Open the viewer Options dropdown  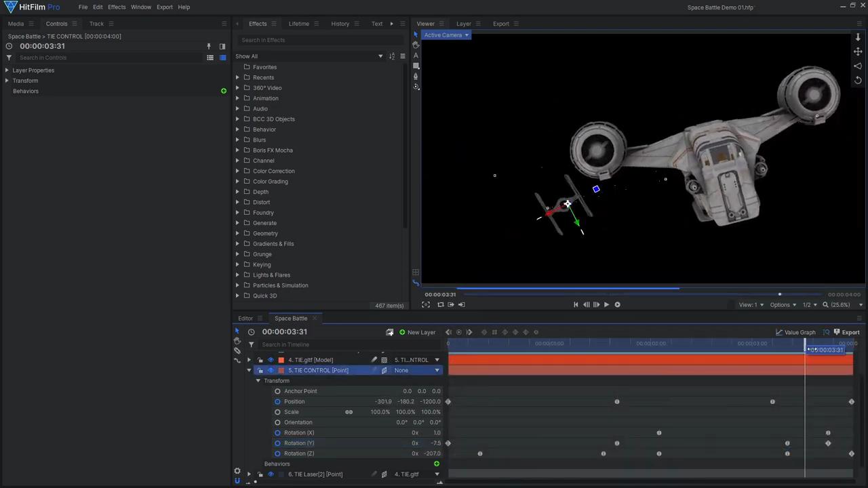[783, 305]
